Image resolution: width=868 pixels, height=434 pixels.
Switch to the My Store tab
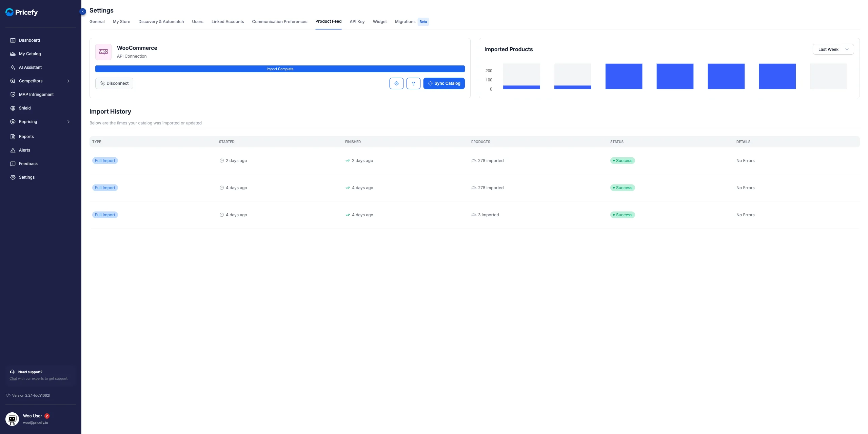click(x=121, y=22)
